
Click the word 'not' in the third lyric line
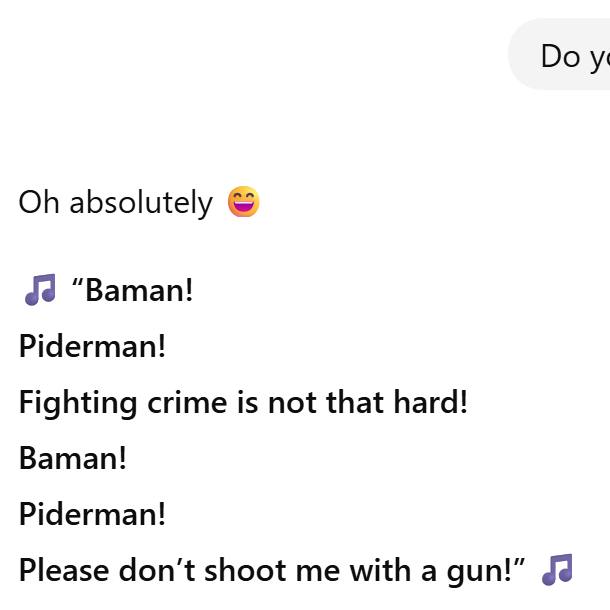[292, 403]
